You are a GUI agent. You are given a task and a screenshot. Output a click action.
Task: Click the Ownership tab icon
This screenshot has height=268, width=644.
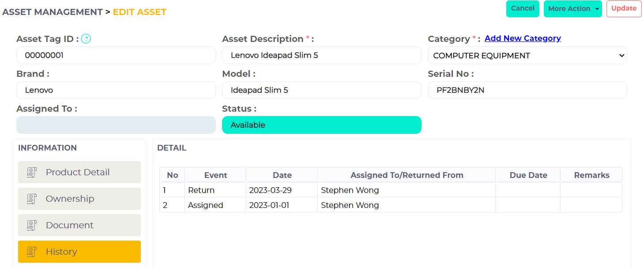click(31, 199)
